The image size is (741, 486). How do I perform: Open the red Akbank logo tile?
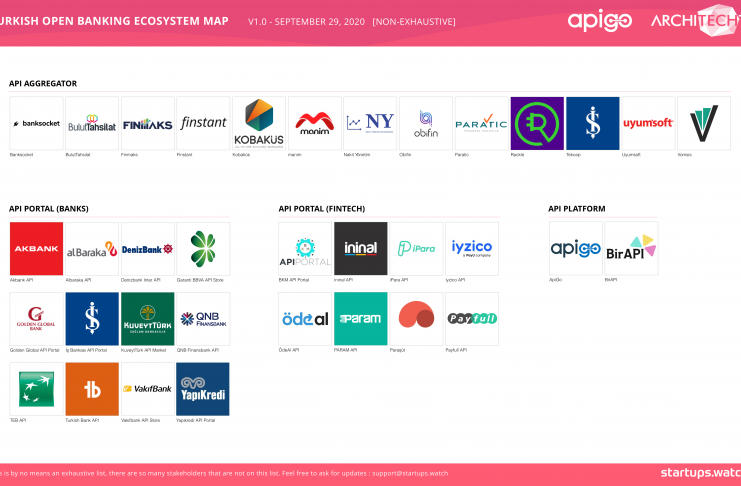pyautogui.click(x=36, y=249)
